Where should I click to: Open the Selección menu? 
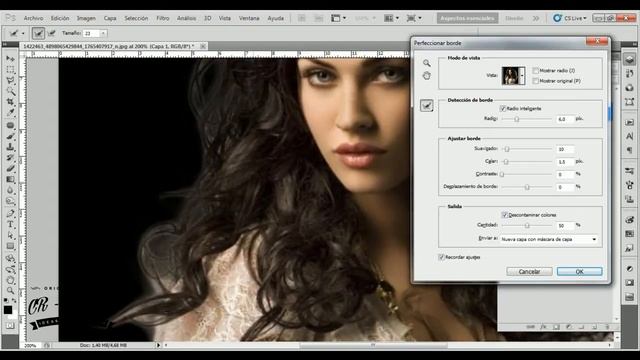pos(136,18)
